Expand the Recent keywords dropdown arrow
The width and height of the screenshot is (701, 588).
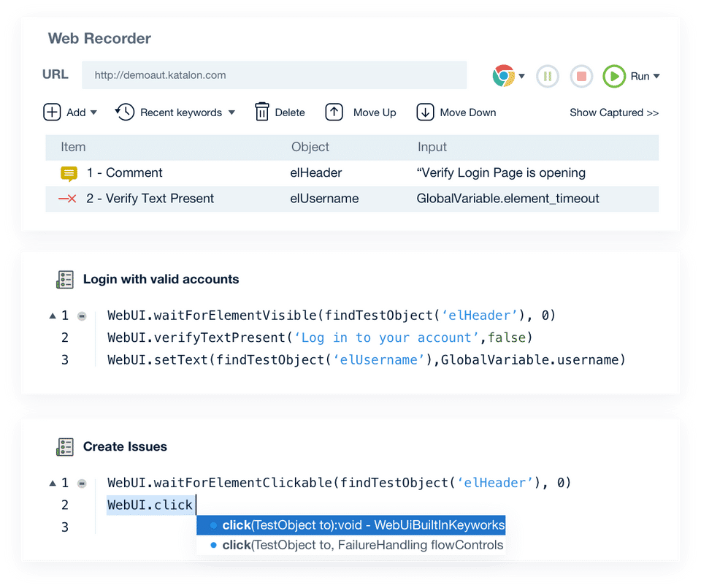(231, 112)
